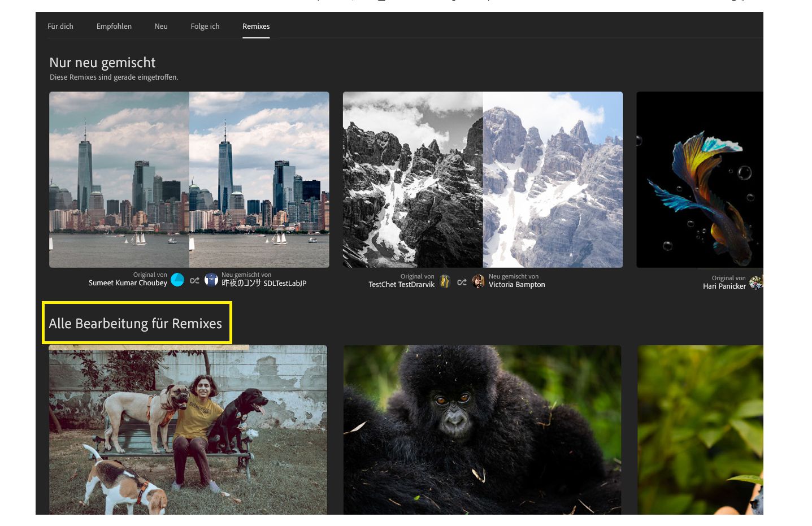
Task: Click the SDLTestLabJP avatar icon
Action: point(211,280)
